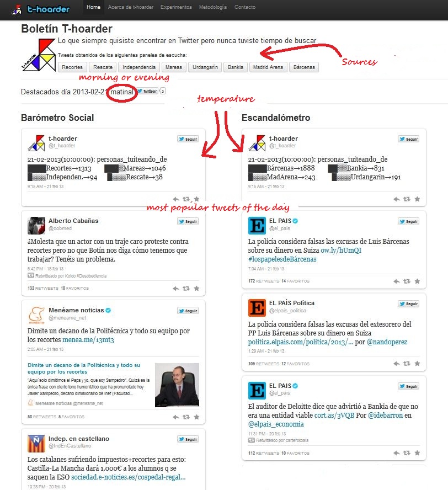
Task: Follow EL PAÍS Política via Seguir button
Action: tap(408, 303)
